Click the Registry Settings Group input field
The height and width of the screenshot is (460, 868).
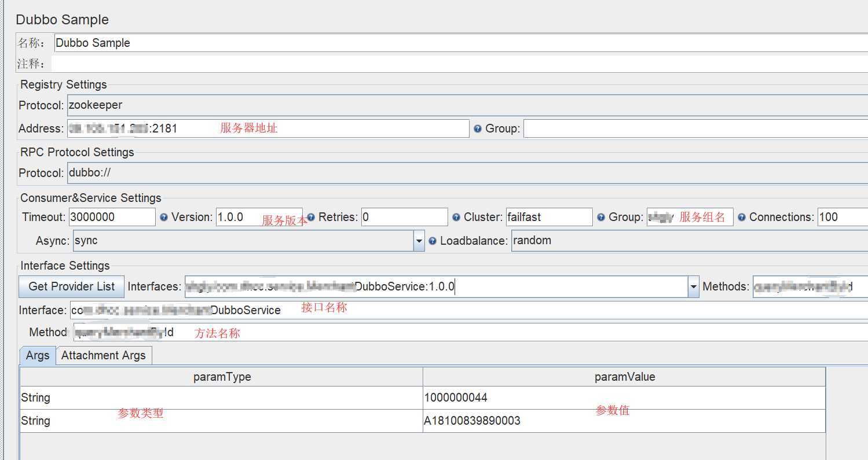pos(695,128)
